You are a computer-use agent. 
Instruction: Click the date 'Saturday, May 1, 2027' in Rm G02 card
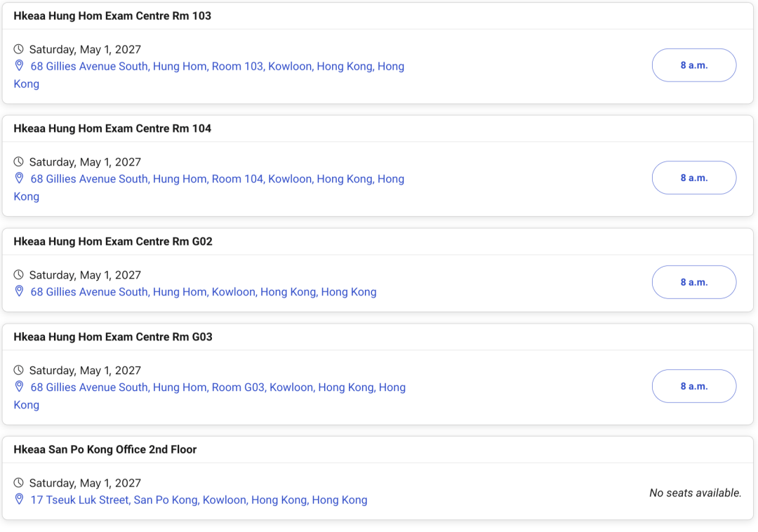click(x=85, y=275)
